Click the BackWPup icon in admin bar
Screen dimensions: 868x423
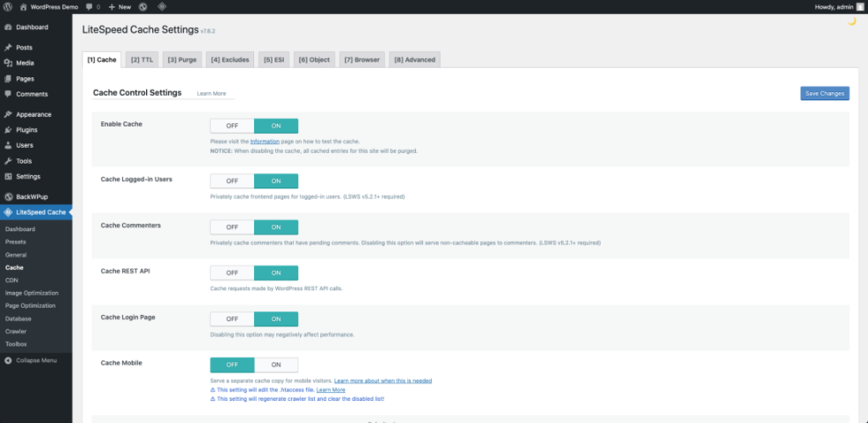coord(142,7)
